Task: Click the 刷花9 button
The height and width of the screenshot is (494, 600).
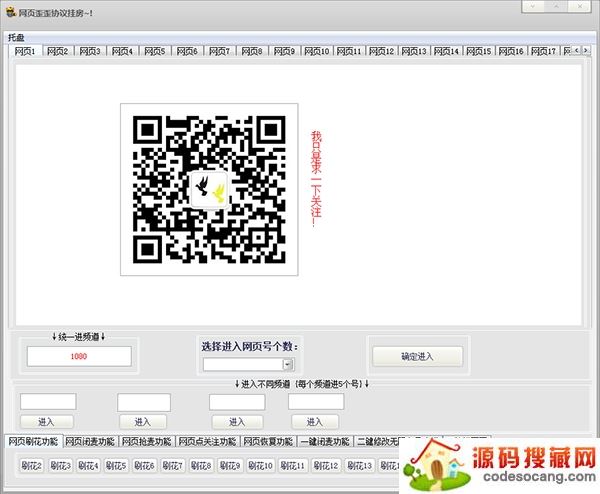Action: [x=230, y=466]
